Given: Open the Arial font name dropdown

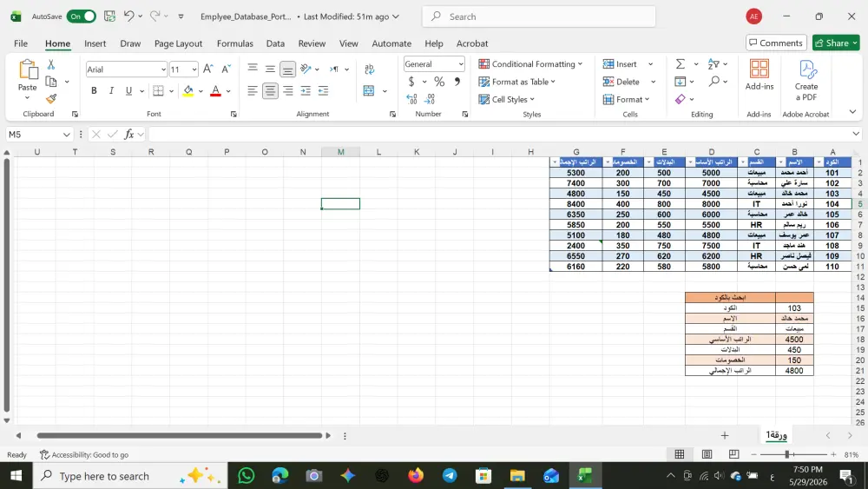Looking at the screenshot, I should 163,69.
